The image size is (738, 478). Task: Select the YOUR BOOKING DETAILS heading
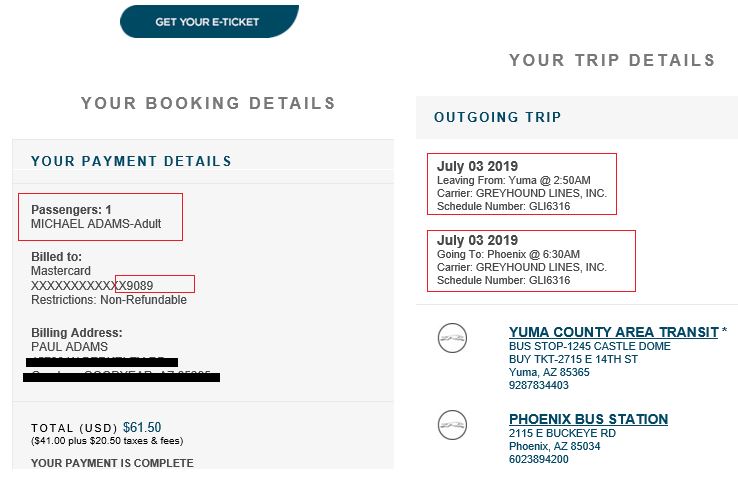(x=208, y=103)
